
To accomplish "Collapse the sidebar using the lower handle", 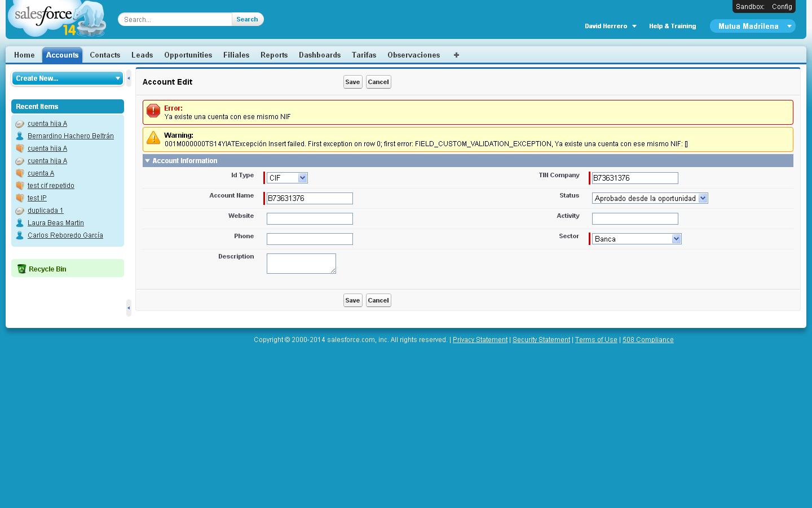I will (x=129, y=308).
